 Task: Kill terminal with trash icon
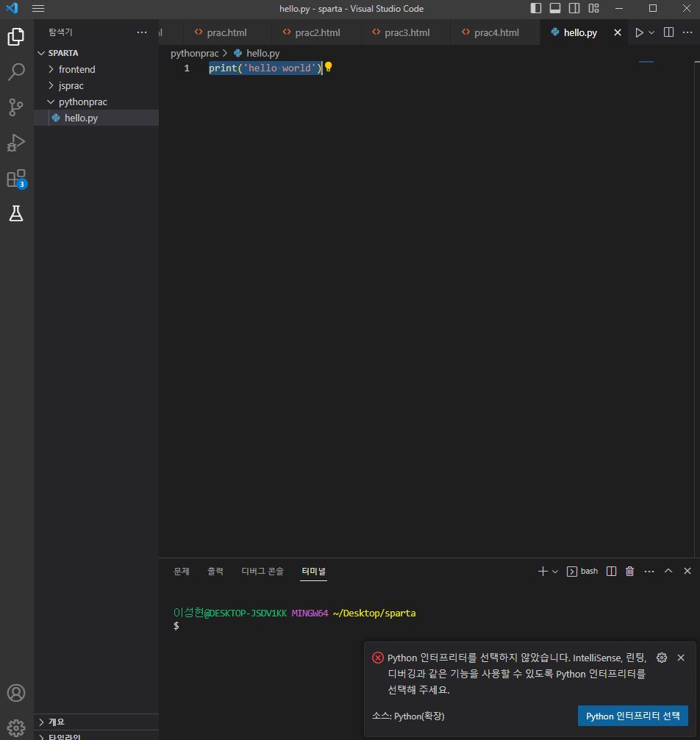pos(629,571)
